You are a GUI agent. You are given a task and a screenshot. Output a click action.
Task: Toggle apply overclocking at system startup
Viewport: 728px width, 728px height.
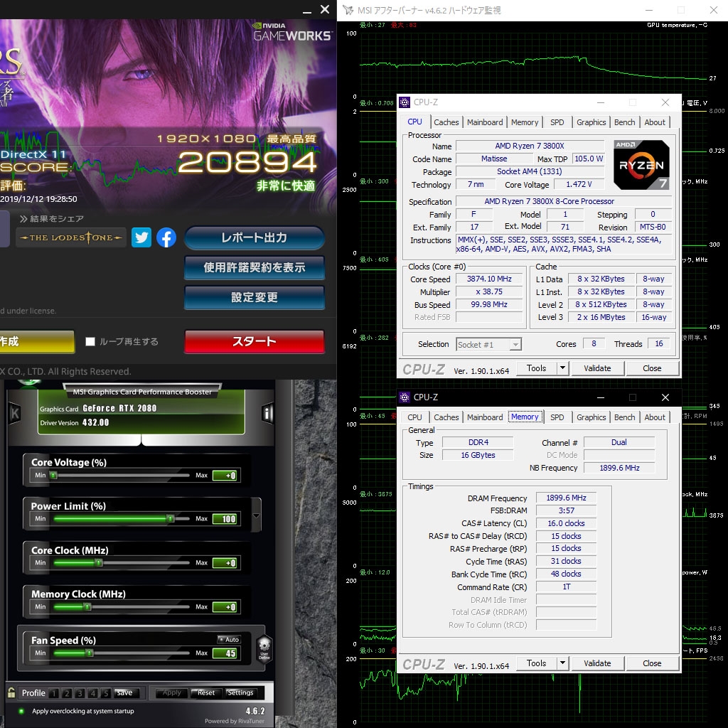pyautogui.click(x=21, y=711)
